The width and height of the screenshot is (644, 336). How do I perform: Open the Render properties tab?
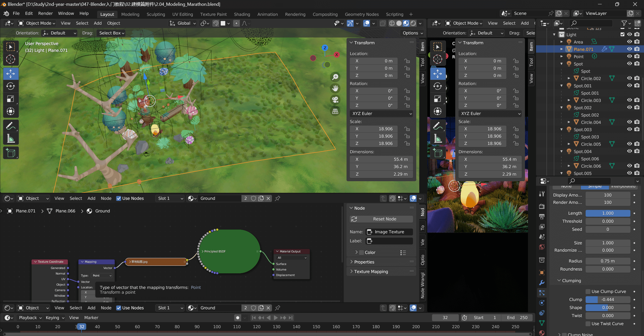pos(542,206)
